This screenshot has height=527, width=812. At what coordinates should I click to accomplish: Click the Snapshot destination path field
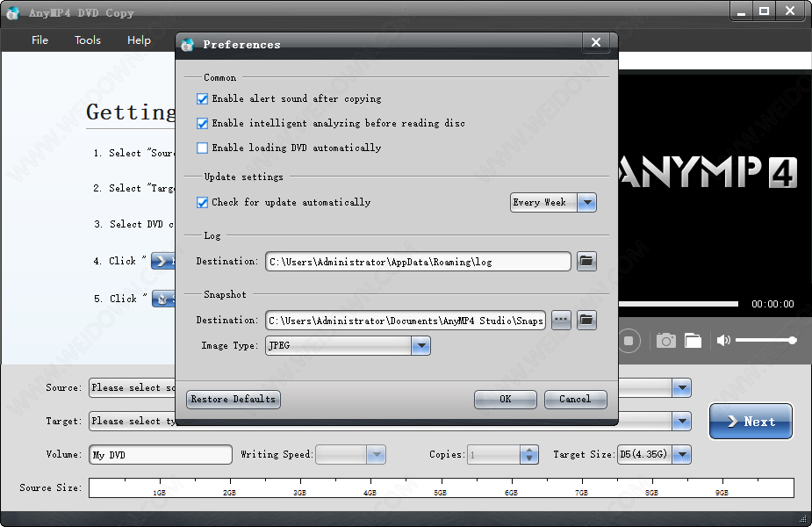(406, 321)
